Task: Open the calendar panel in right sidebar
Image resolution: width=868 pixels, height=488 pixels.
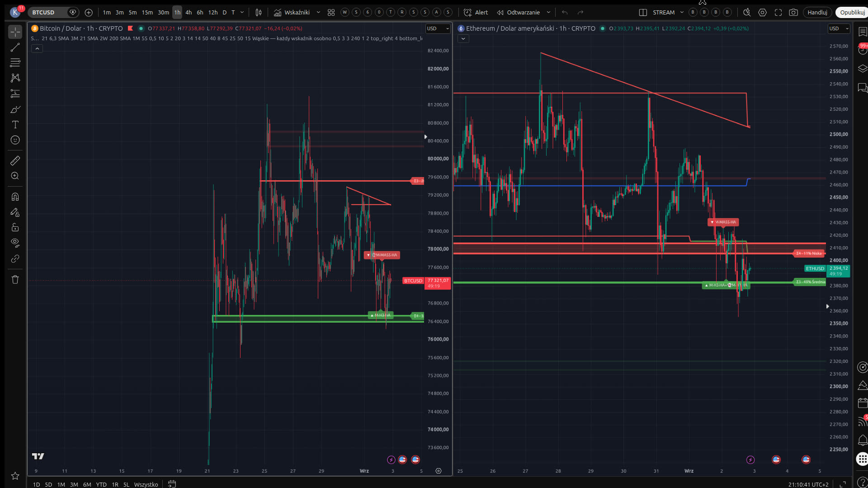Action: coord(863,403)
